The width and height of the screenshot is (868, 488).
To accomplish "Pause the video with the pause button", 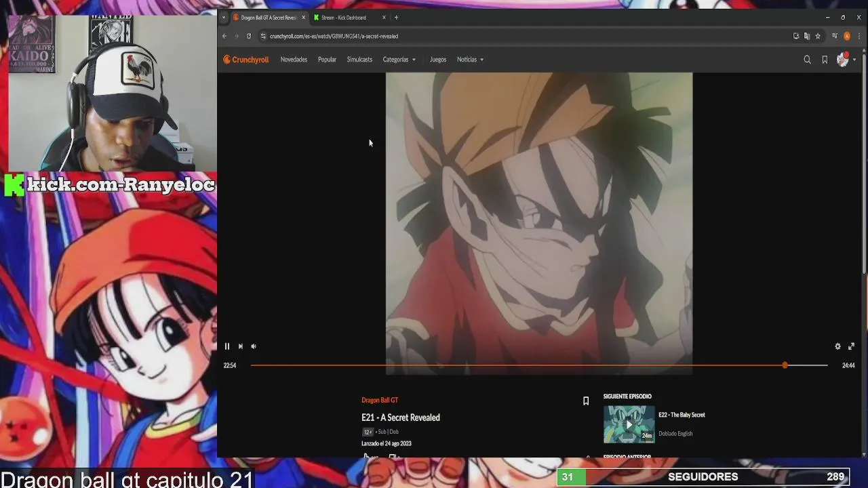I will coord(227,346).
